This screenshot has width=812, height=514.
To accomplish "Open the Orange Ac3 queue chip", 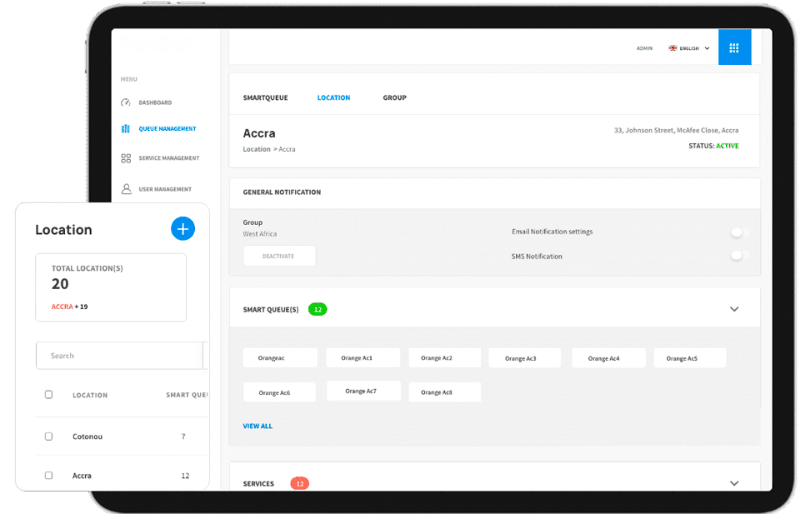I will tap(525, 358).
